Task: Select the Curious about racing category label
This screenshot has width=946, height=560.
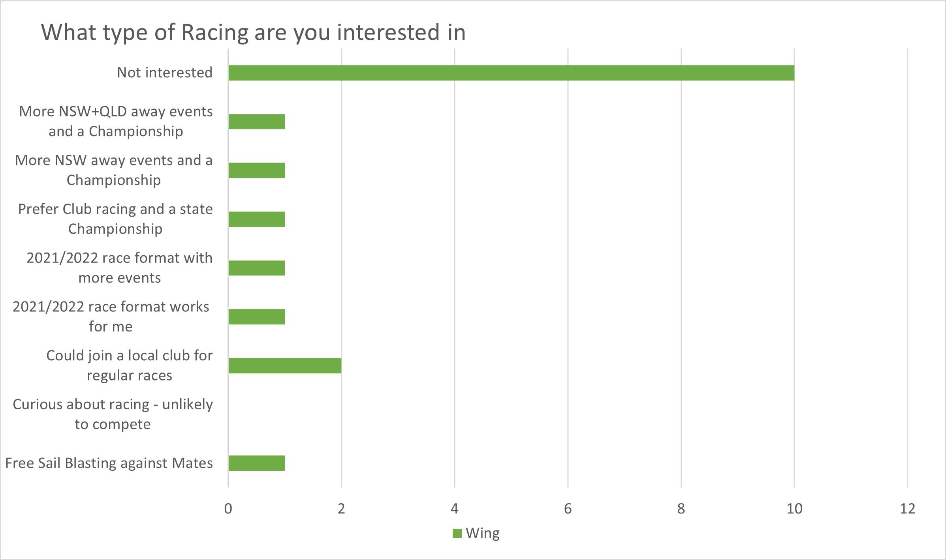Action: click(x=113, y=414)
